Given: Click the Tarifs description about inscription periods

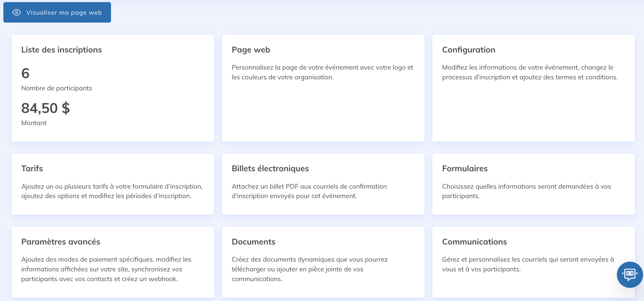Looking at the screenshot, I should (112, 191).
